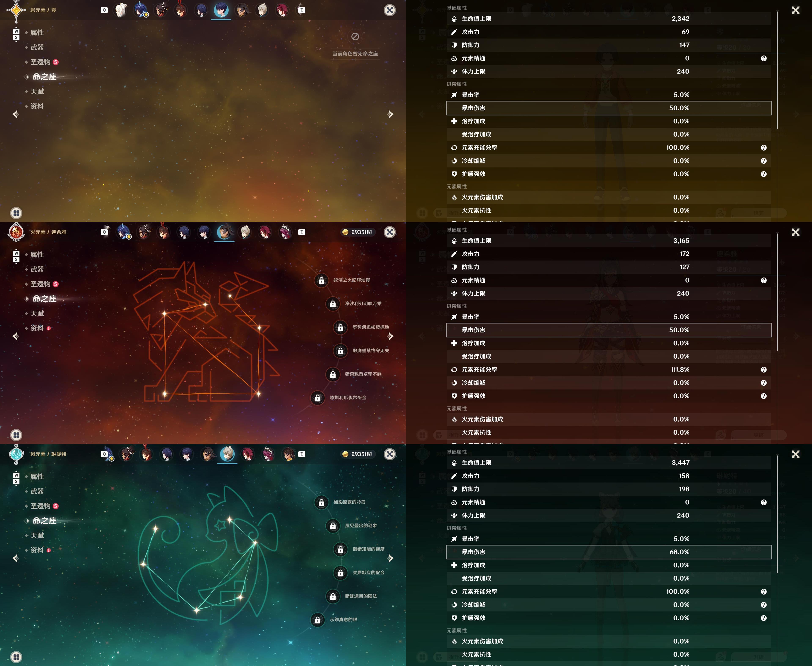Click the scrollbar in the 3,447 HP stats panel
812x666 pixels.
coord(778,514)
